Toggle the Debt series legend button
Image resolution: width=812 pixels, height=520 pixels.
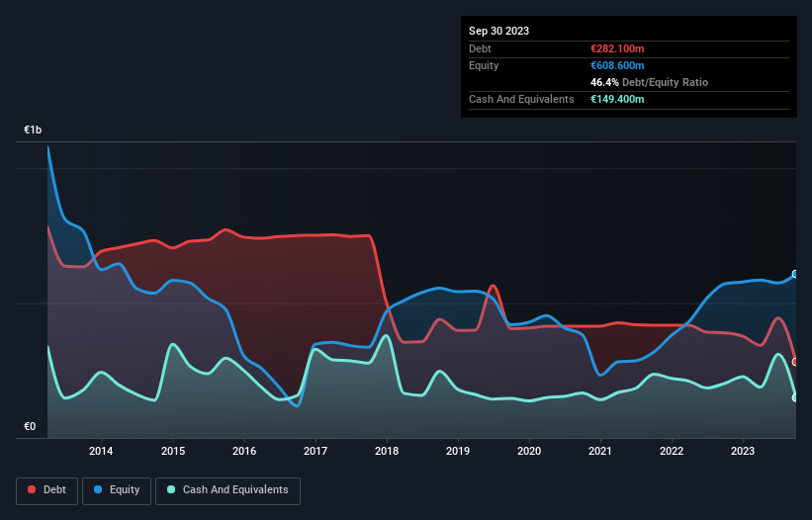[x=47, y=490]
